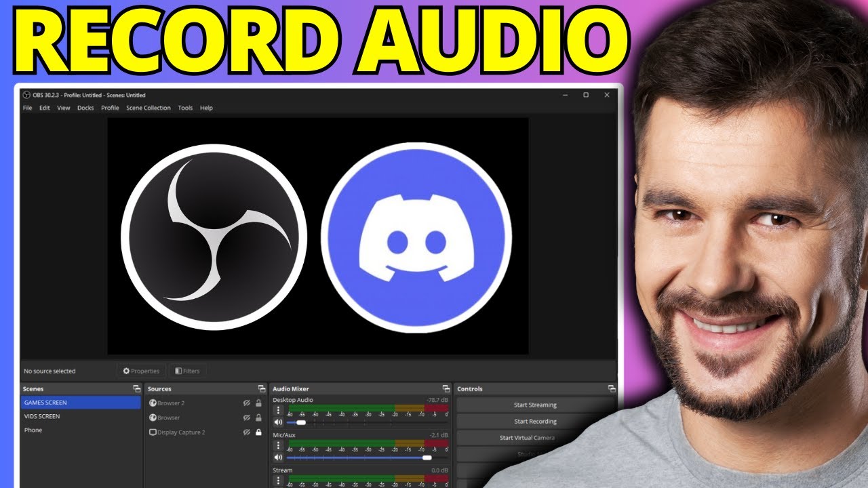Pop out the Sources dock
868x488 pixels.
[262, 388]
